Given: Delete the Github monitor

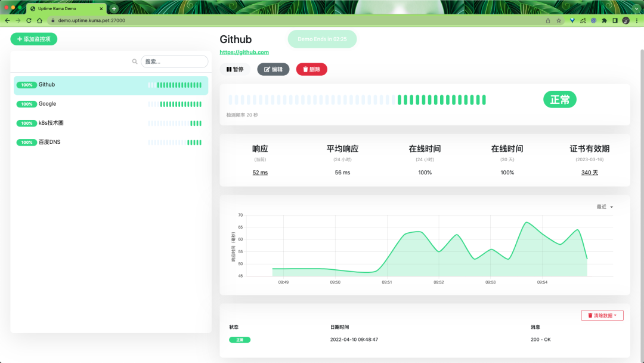Looking at the screenshot, I should tap(311, 69).
